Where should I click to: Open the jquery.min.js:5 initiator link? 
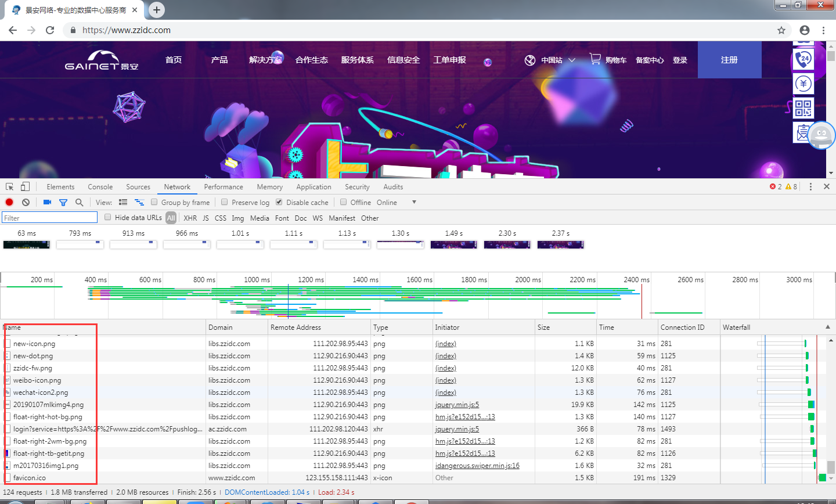coord(457,405)
